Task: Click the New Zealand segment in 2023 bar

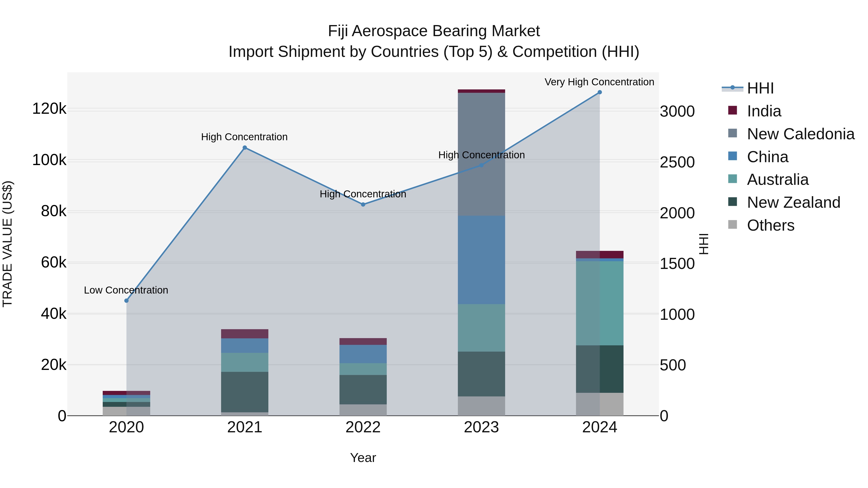Action: coord(481,374)
